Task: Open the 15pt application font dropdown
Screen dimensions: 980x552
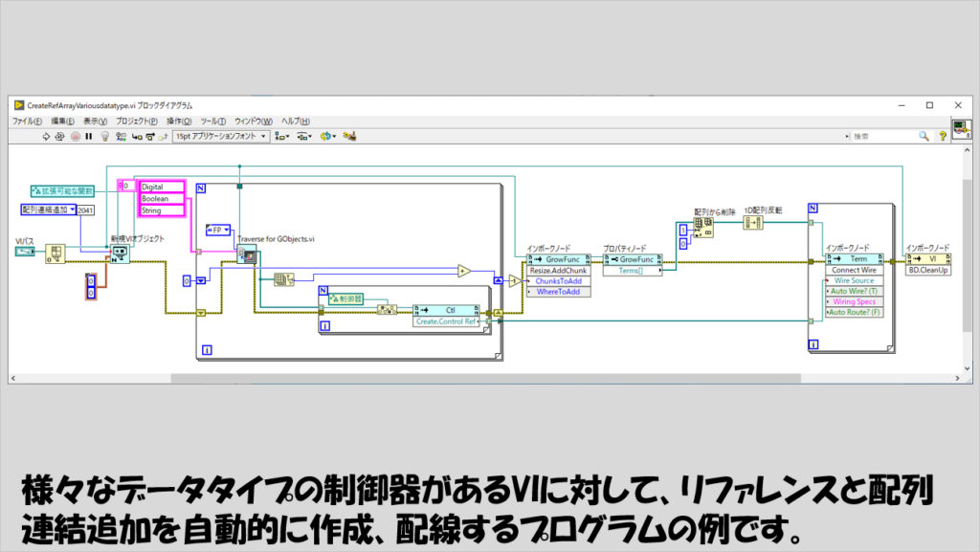Action: (221, 137)
